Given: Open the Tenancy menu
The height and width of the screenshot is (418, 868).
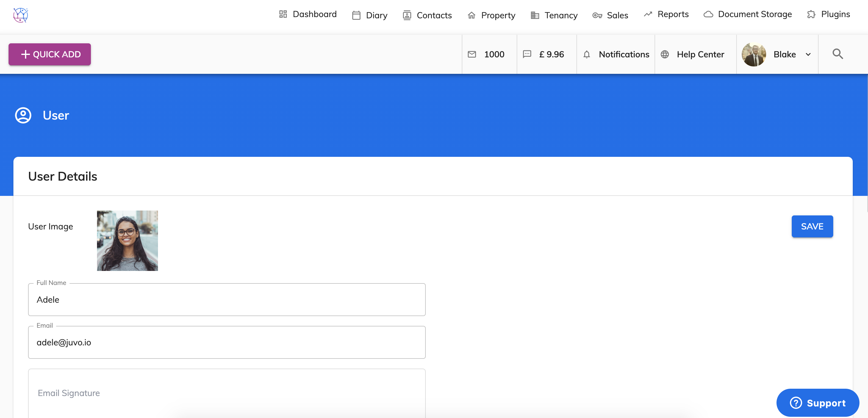Looking at the screenshot, I should [554, 15].
